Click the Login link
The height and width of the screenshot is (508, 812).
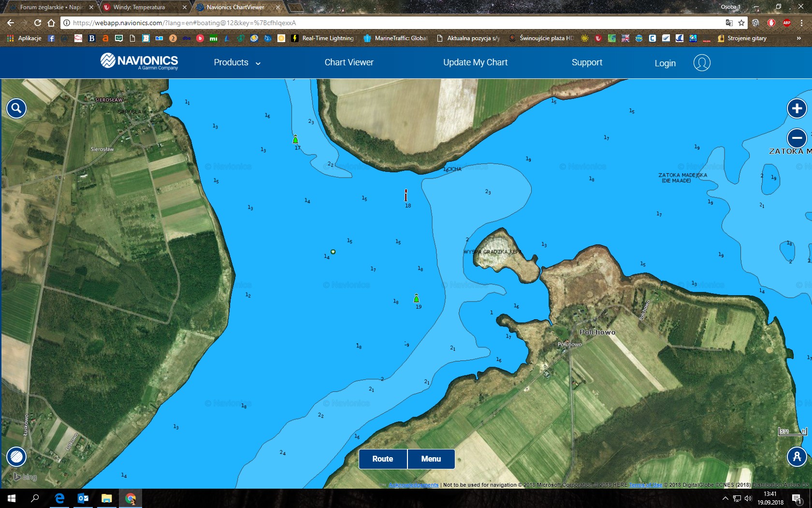665,63
